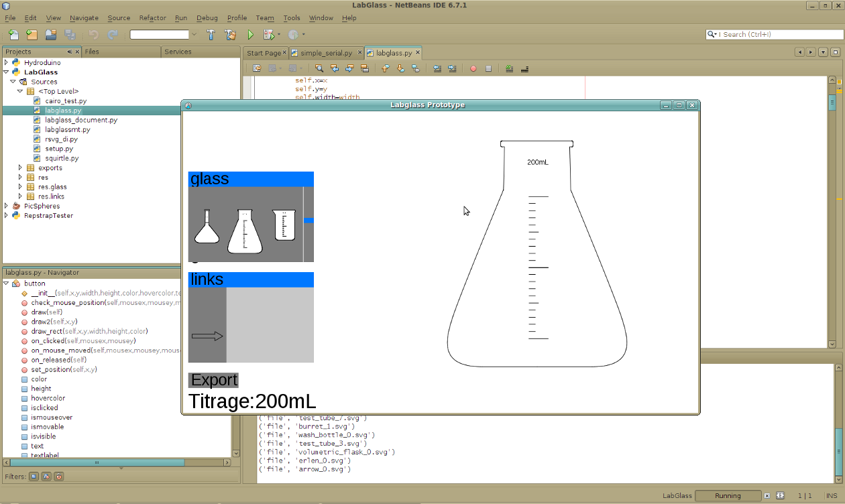Toggle third Navigator filter button
This screenshot has height=504, width=845.
click(x=59, y=477)
